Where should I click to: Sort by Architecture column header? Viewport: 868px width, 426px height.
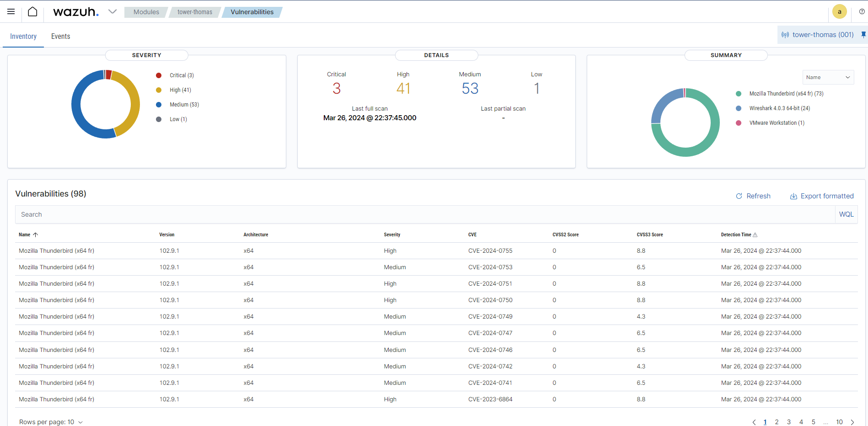[256, 234]
